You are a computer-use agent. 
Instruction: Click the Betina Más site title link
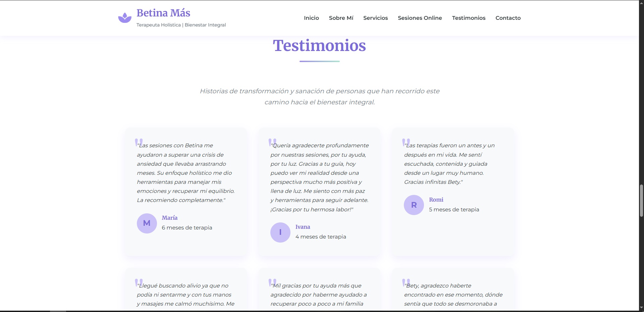pyautogui.click(x=163, y=13)
